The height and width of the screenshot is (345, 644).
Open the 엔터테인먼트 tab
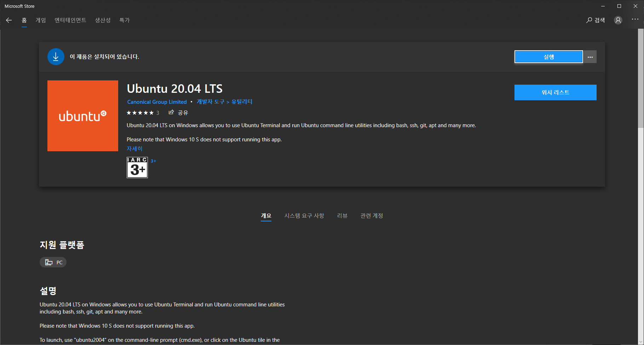click(x=70, y=20)
